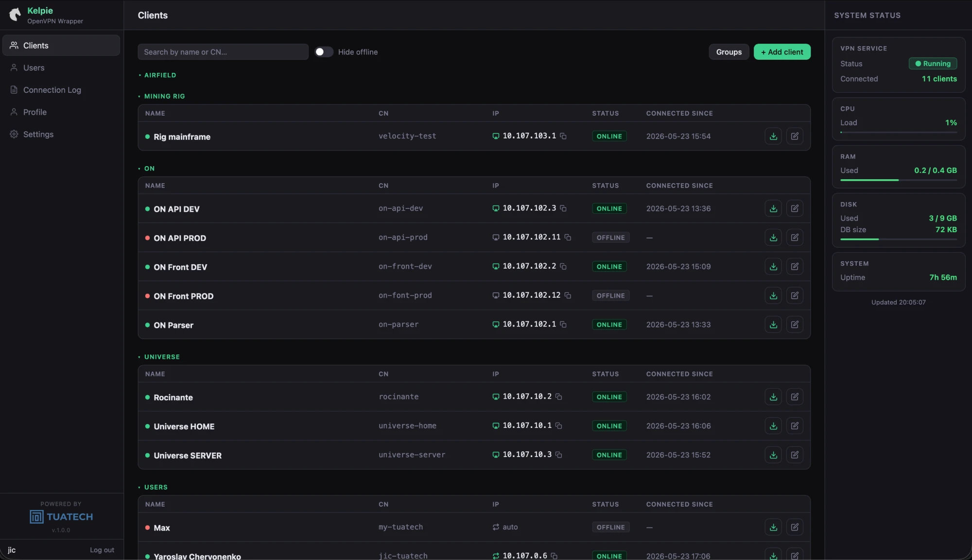Viewport: 972px width, 560px height.
Task: Edit the Universe SERVER client
Action: 795,455
